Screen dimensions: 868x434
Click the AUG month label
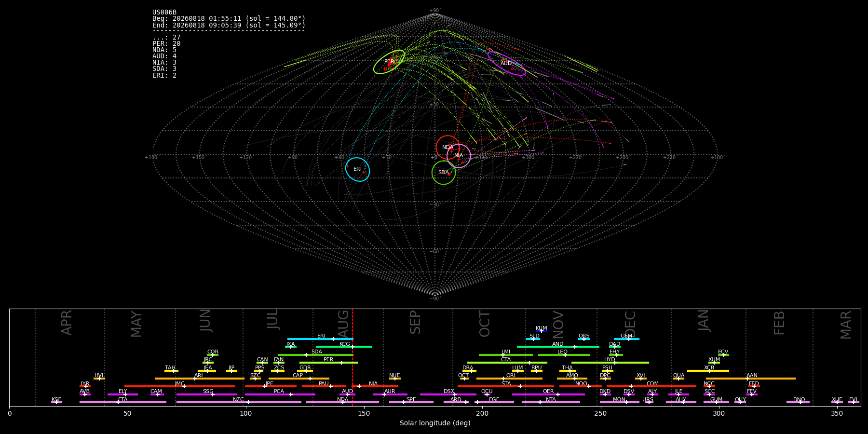343,323
